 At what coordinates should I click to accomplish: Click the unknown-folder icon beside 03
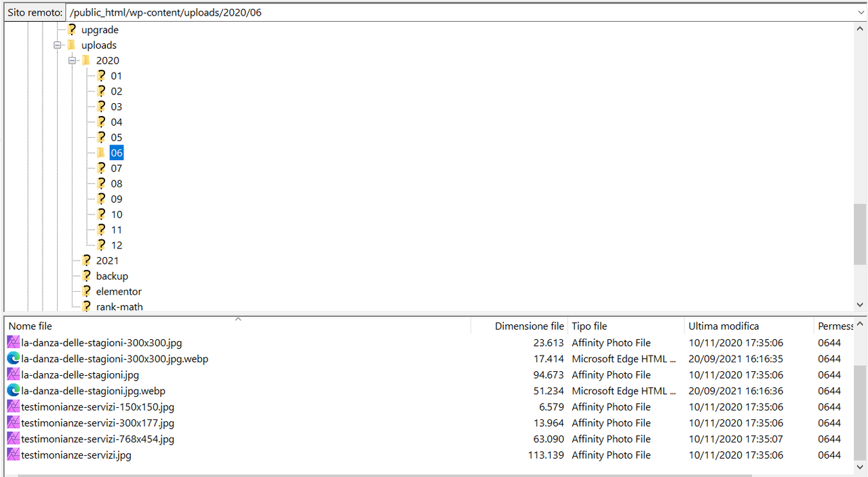point(101,107)
